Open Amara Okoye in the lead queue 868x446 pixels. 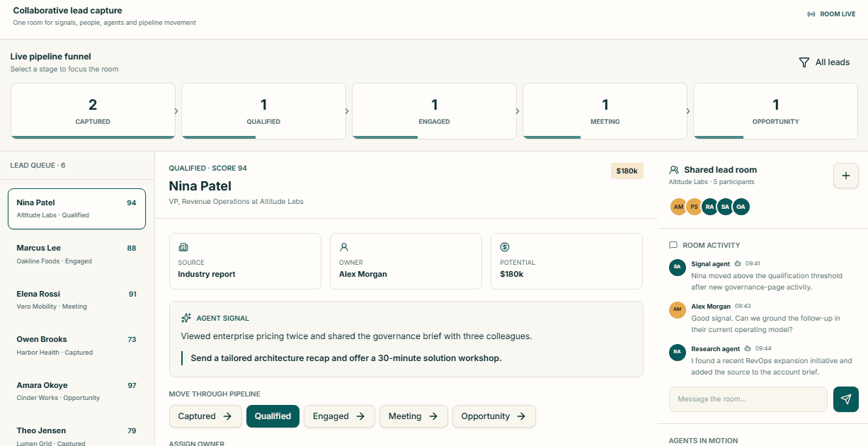pos(76,391)
